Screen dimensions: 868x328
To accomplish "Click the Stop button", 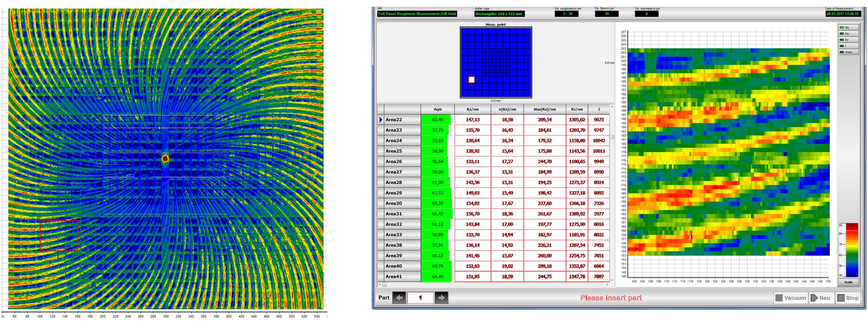I will click(848, 298).
